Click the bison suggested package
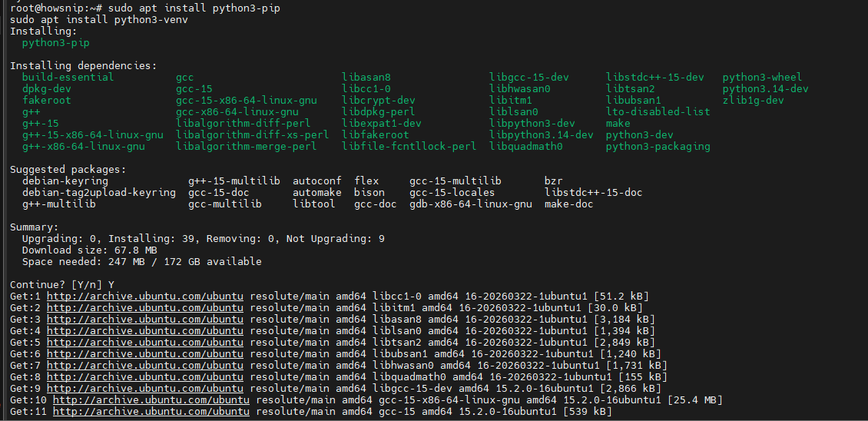 point(369,193)
